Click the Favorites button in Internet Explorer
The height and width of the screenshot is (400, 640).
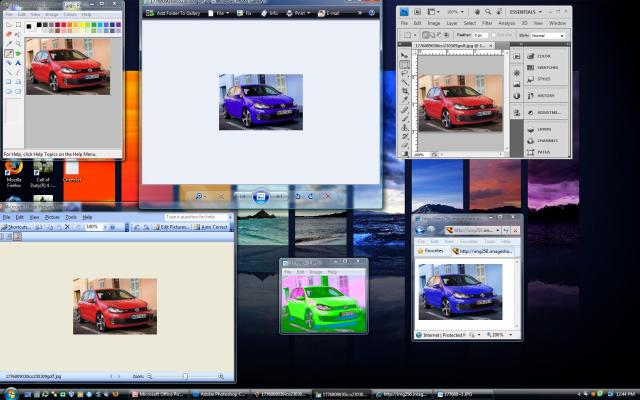430,251
